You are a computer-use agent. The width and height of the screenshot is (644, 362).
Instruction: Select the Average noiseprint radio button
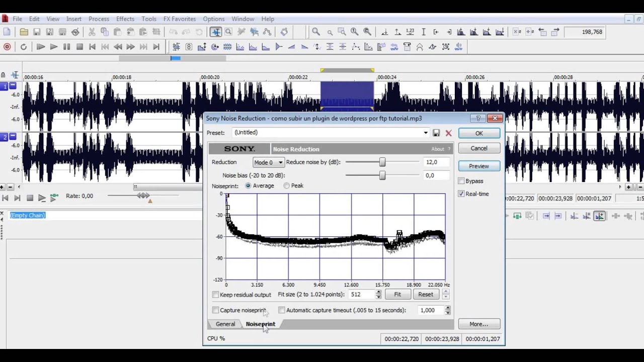(248, 186)
